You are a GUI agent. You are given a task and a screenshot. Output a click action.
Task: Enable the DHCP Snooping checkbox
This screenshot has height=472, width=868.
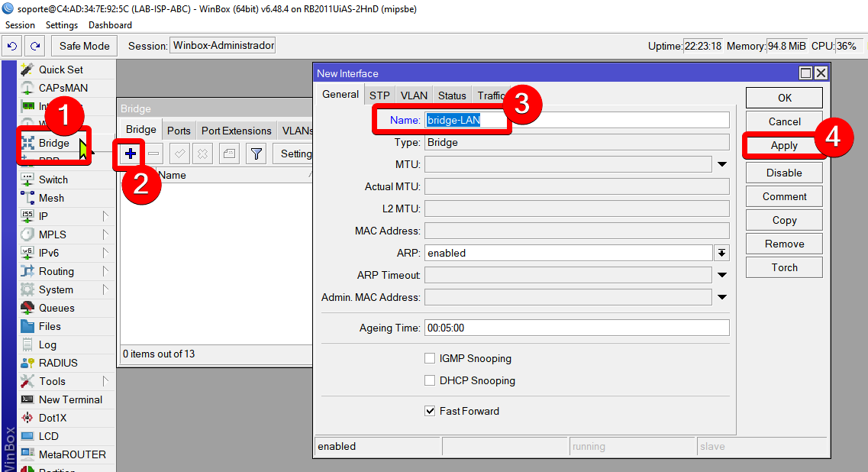[x=430, y=380]
